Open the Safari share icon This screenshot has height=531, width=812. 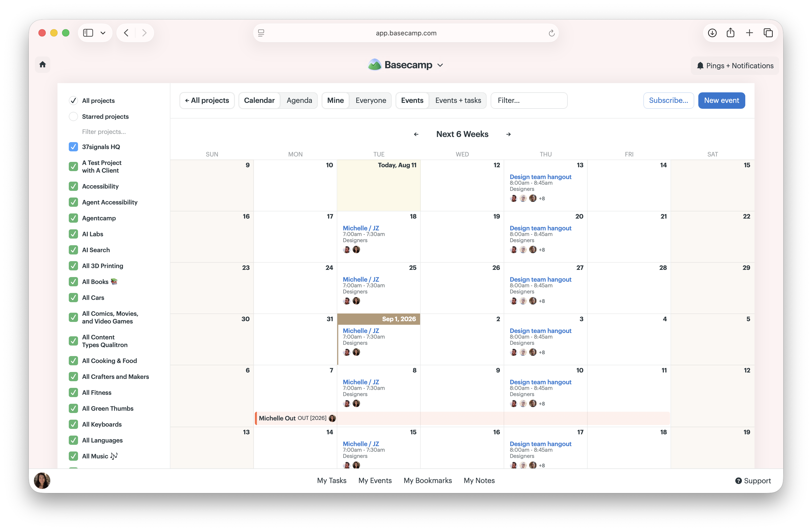pyautogui.click(x=730, y=33)
